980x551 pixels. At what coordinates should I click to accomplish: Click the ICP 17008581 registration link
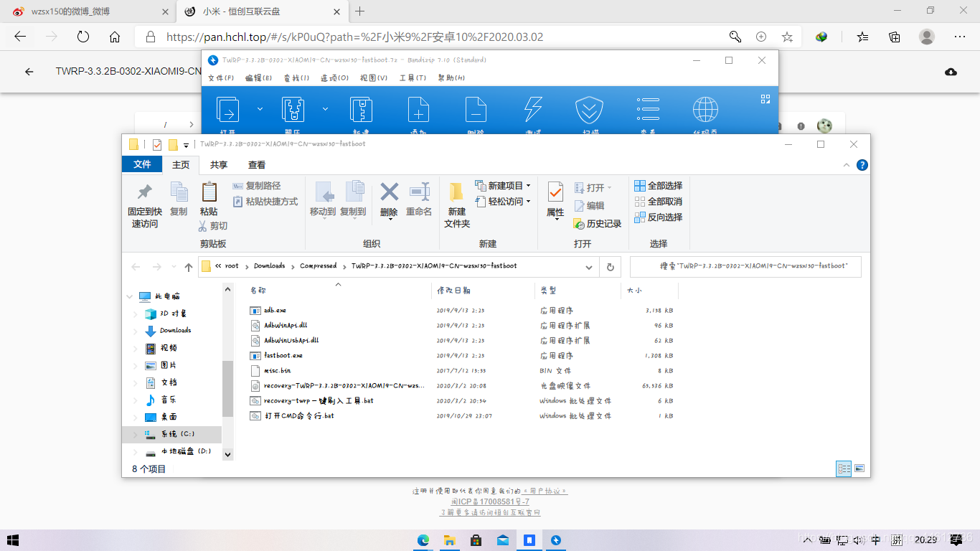pos(490,502)
